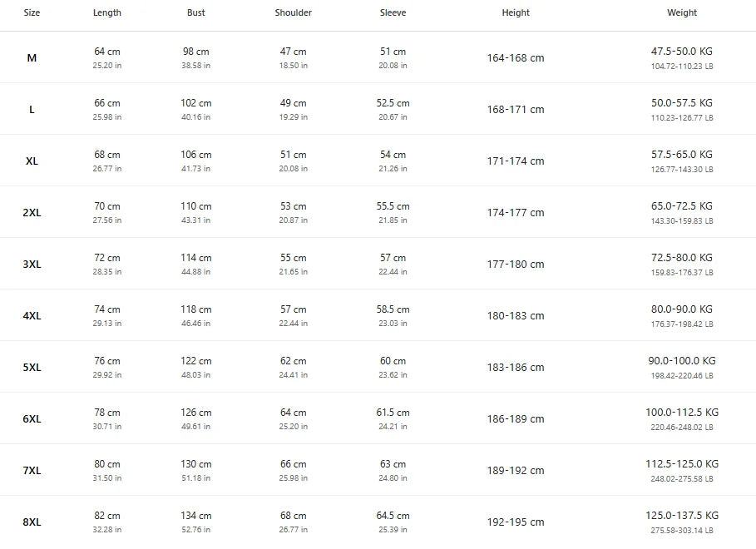Click the 78 cm length value
Image resolution: width=756 pixels, height=549 pixels.
(107, 413)
